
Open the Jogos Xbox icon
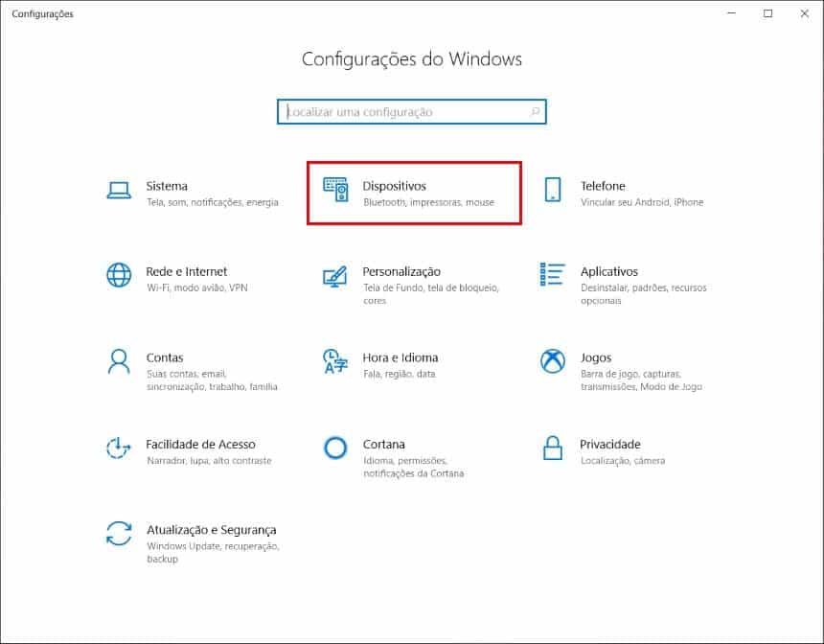coord(552,361)
